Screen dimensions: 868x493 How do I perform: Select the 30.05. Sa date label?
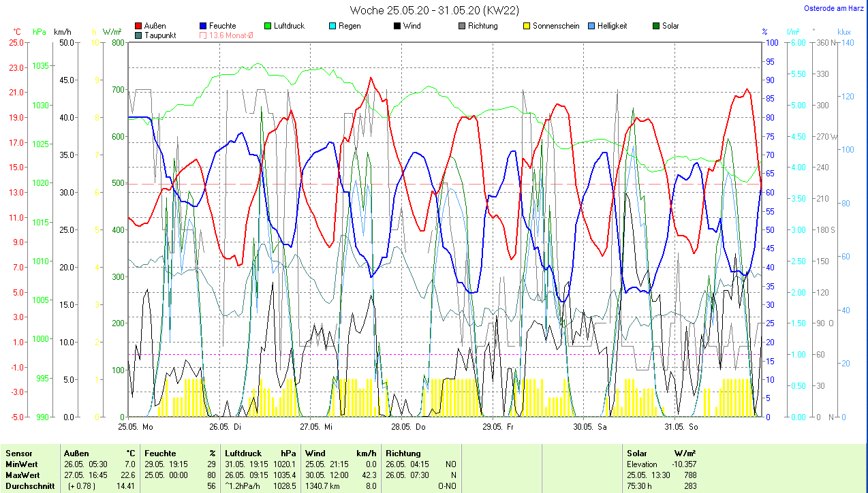point(590,427)
